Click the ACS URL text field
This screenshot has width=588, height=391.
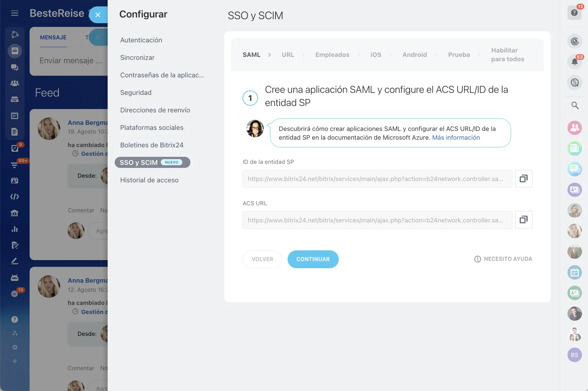click(377, 220)
